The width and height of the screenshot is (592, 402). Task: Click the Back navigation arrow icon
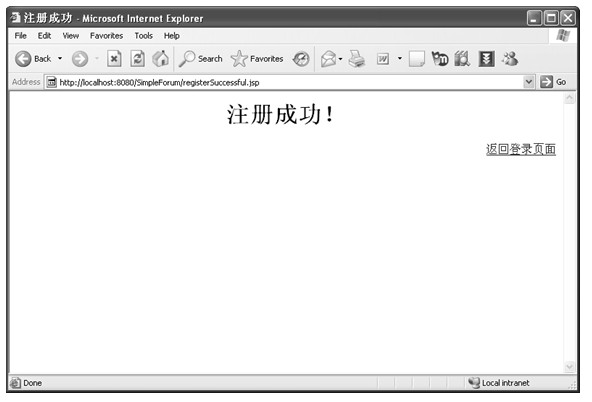[x=23, y=59]
